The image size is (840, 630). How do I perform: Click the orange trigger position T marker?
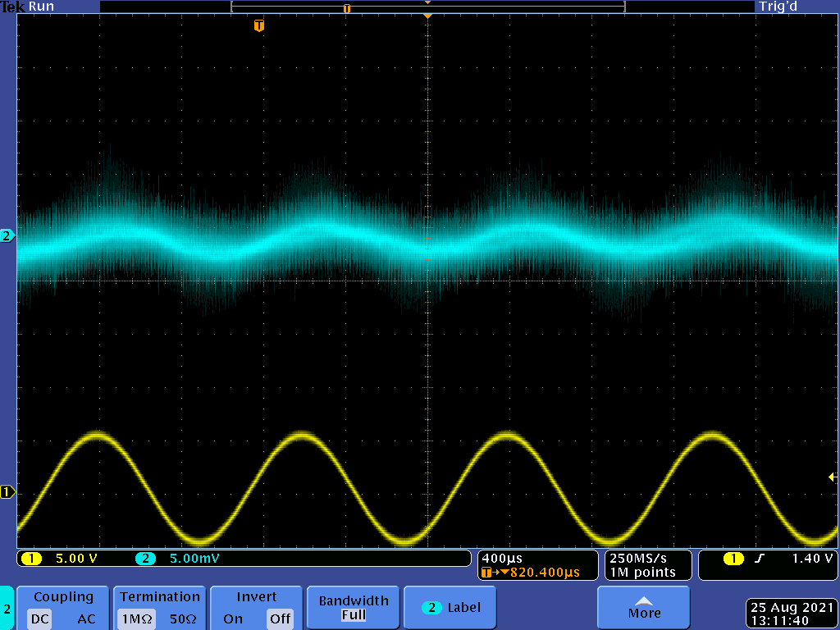click(x=259, y=26)
